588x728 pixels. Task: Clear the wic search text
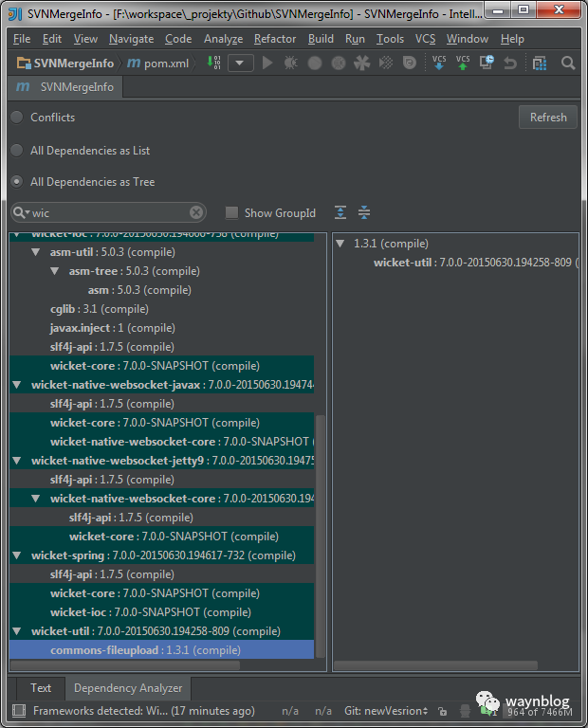click(196, 212)
